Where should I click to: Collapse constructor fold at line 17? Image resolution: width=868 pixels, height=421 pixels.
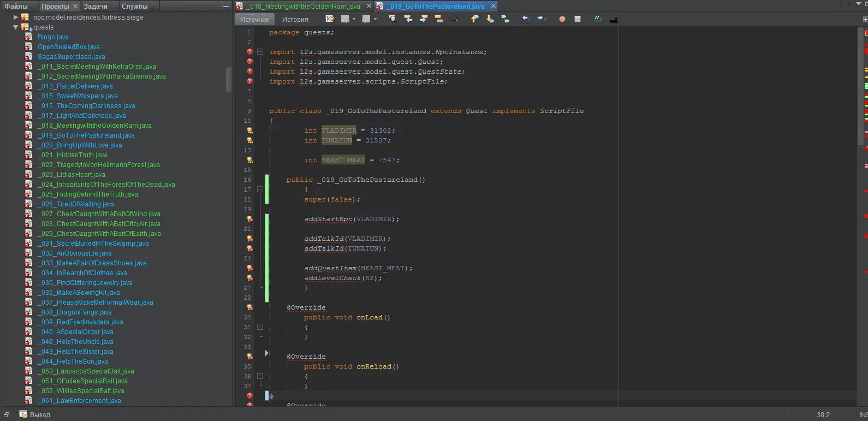(x=260, y=189)
